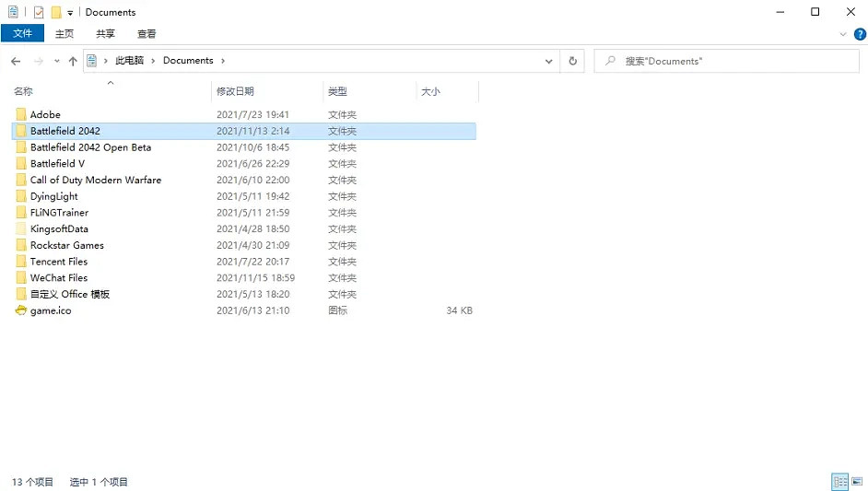This screenshot has width=868, height=491.
Task: Open Help via the blue question mark
Action: [860, 34]
